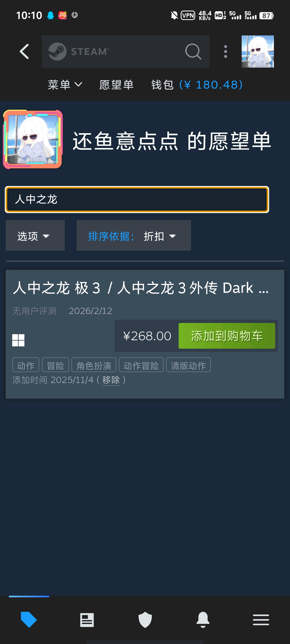Go to 愿望单 in top navigation
The image size is (290, 644).
(x=116, y=84)
